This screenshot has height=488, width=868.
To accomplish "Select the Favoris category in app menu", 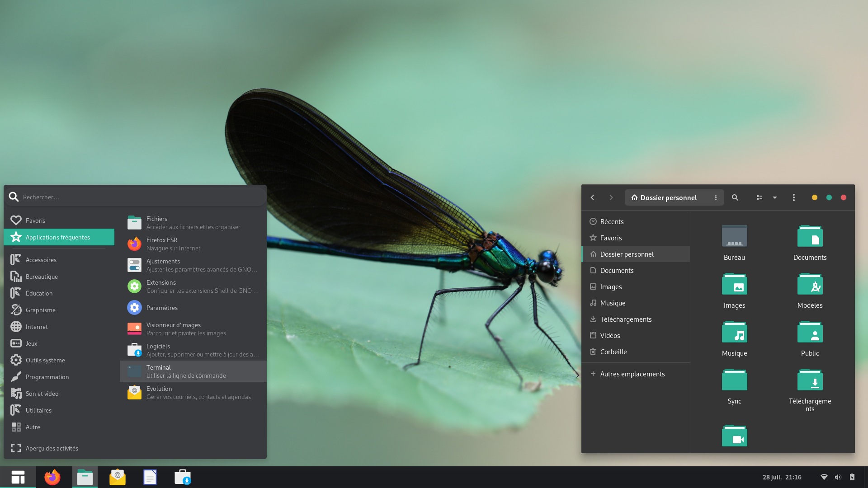I will click(59, 221).
